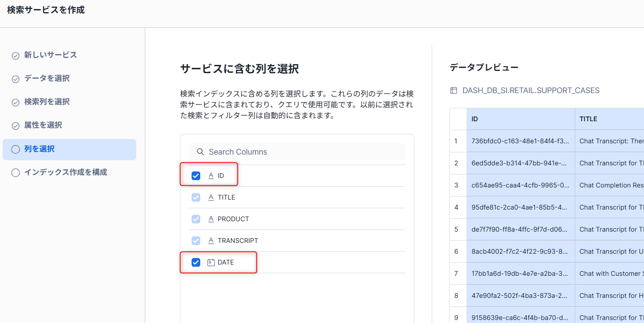Click the text type icon beside TITLE
This screenshot has height=323, width=644.
pyautogui.click(x=211, y=197)
